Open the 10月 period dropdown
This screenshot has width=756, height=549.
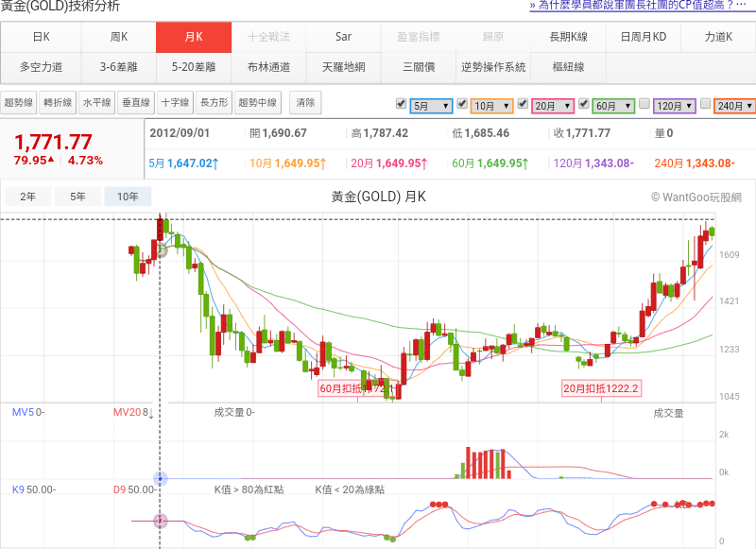491,106
